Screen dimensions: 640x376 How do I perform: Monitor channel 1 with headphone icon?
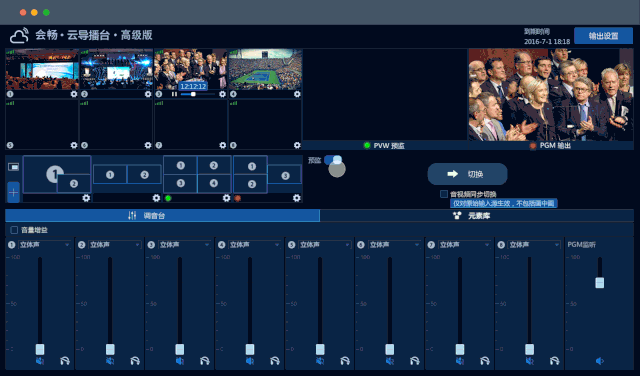65,361
